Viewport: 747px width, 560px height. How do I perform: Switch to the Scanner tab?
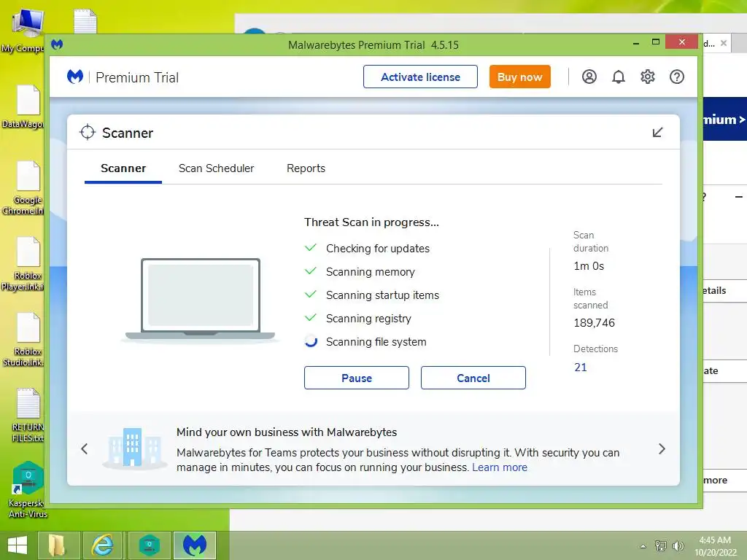[123, 168]
